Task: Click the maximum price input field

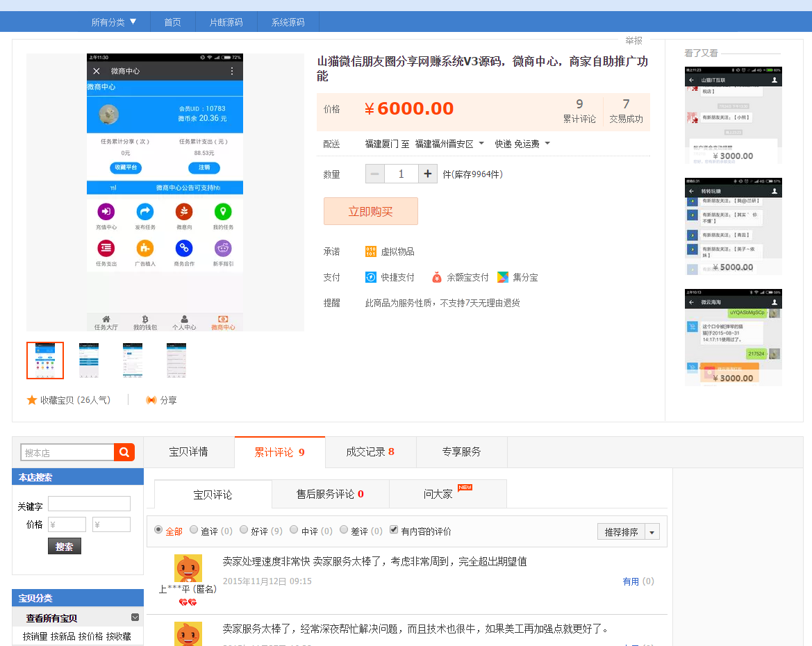Action: [x=111, y=524]
